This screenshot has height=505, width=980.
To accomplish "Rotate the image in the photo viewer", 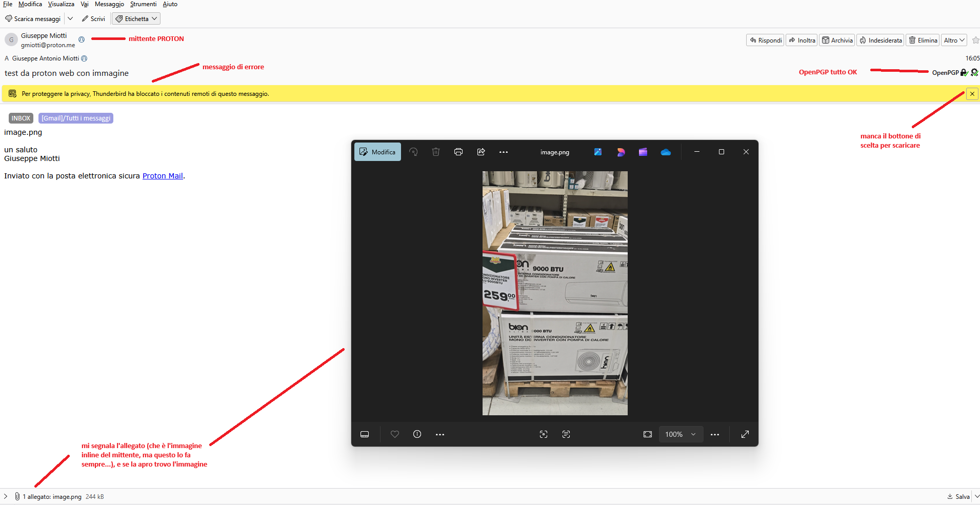I will click(413, 152).
